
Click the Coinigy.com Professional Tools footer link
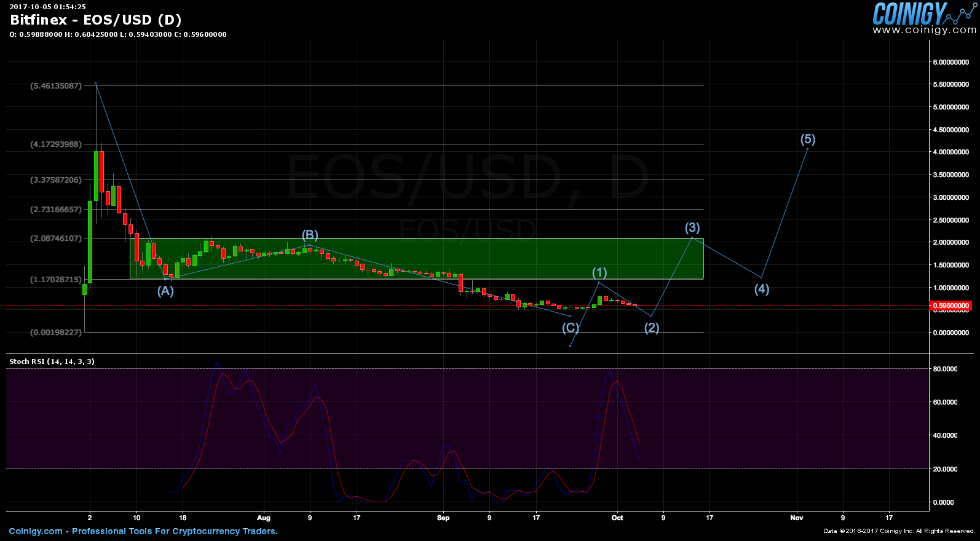point(143,531)
